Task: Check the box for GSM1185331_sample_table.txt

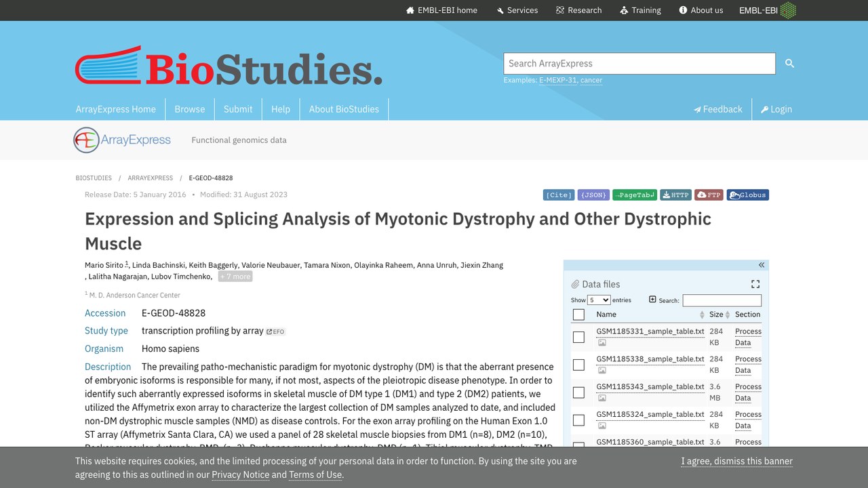Action: pyautogui.click(x=578, y=337)
